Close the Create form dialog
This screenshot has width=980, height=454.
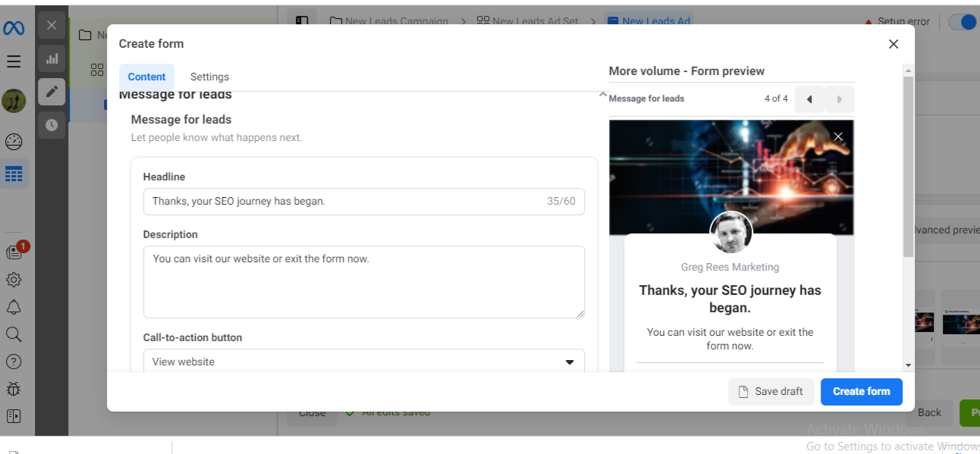pyautogui.click(x=894, y=44)
